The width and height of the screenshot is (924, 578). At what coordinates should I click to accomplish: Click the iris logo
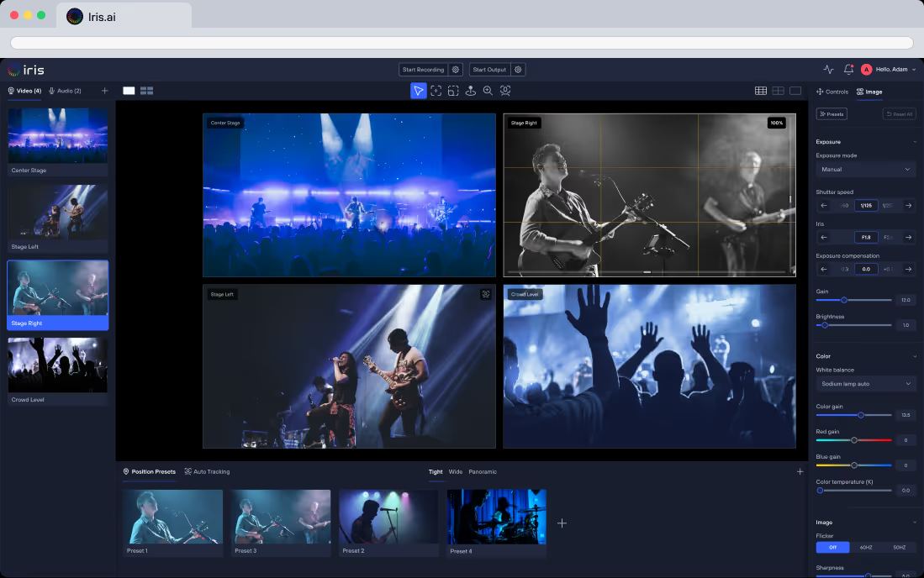click(x=26, y=70)
